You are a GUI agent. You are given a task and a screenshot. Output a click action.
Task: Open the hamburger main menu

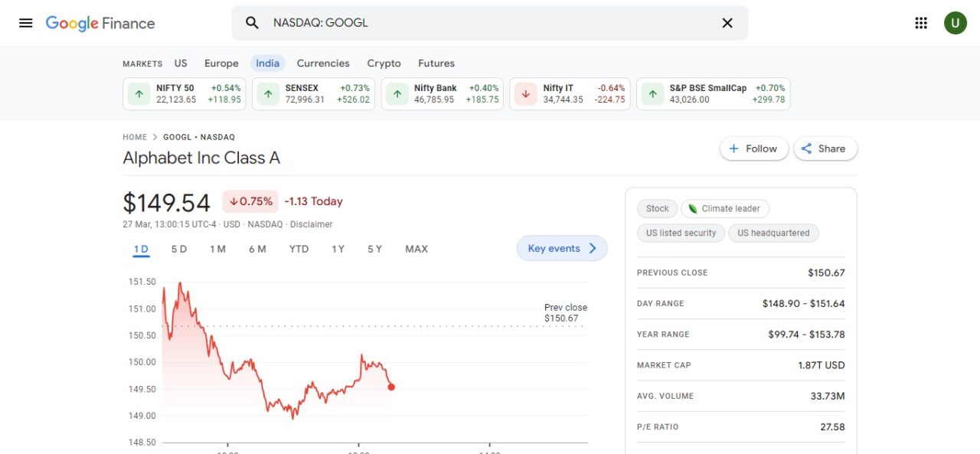tap(26, 23)
